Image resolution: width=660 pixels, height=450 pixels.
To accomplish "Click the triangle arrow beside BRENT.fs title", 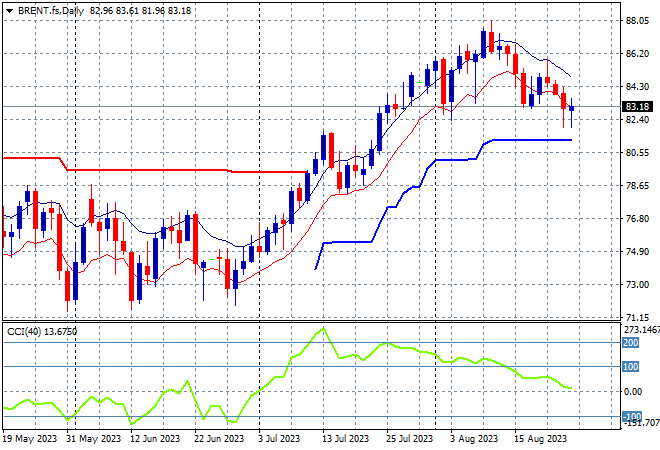I will click(x=9, y=11).
